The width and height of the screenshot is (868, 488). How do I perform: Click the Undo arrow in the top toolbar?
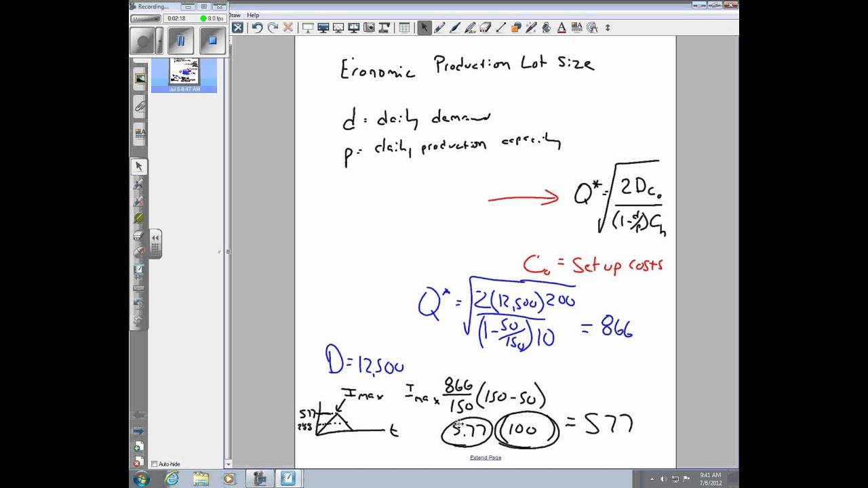[257, 28]
